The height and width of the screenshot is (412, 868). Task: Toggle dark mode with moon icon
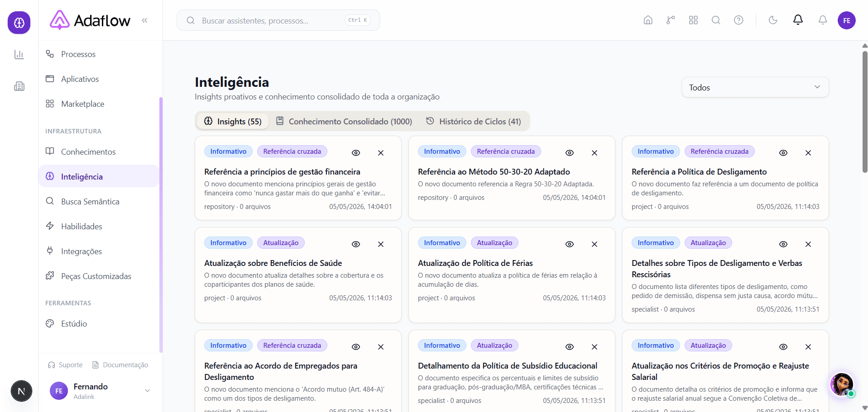(x=773, y=20)
